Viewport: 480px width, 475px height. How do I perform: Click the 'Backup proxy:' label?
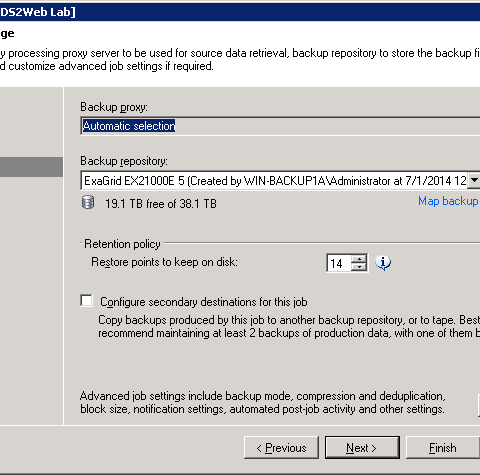(x=114, y=107)
